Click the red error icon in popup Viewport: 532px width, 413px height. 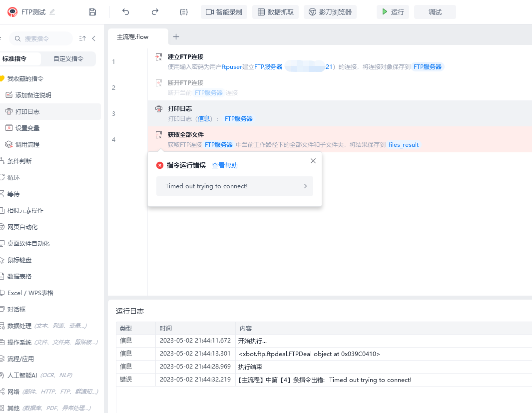[x=160, y=165]
